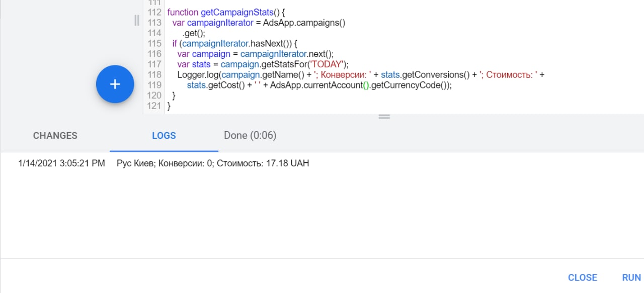644x293 pixels.
Task: Click Logger.log on line 118
Action: coord(198,75)
